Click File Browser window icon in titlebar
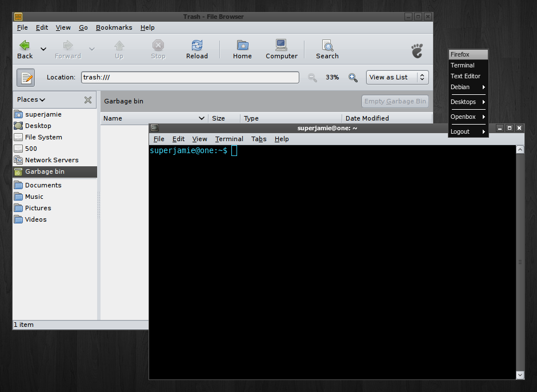Screen dimensions: 537x392 tap(18, 17)
